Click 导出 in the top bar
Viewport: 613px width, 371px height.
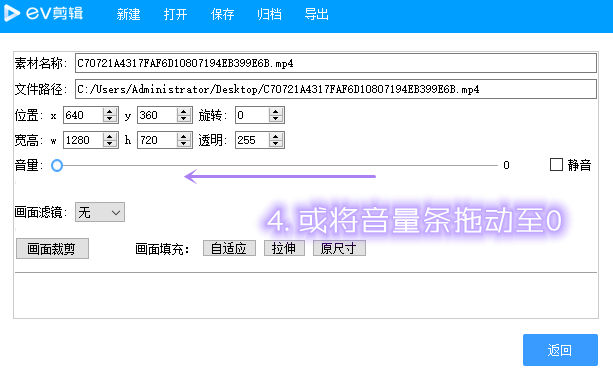coord(316,14)
